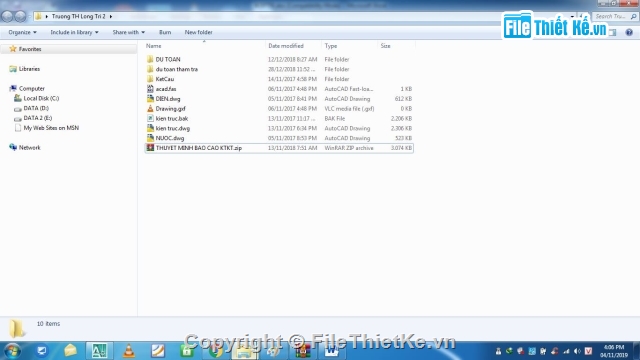The width and height of the screenshot is (640, 360).
Task: Open the WinRAR taskbar icon
Action: 303,351
